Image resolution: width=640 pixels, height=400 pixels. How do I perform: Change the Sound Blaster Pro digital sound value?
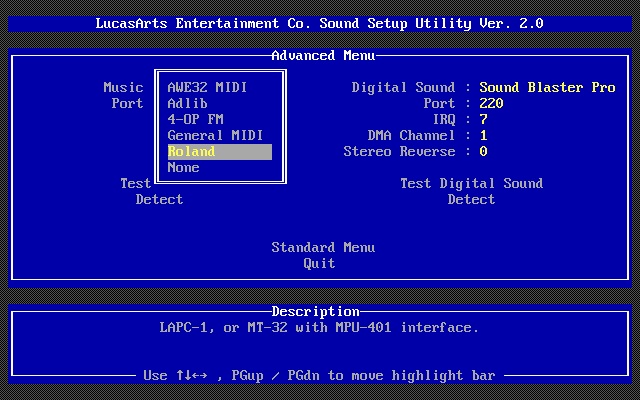547,87
